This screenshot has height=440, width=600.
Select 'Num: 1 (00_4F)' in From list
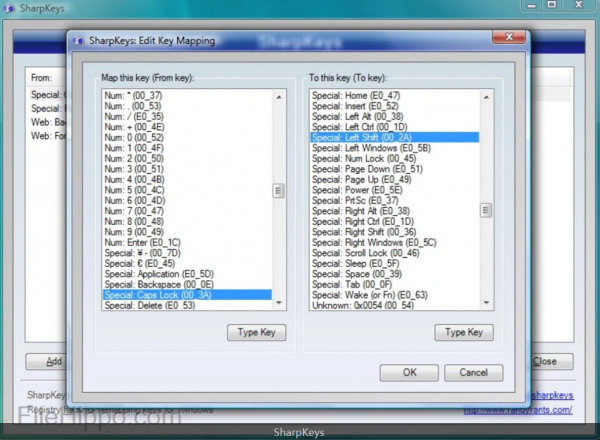(x=188, y=148)
